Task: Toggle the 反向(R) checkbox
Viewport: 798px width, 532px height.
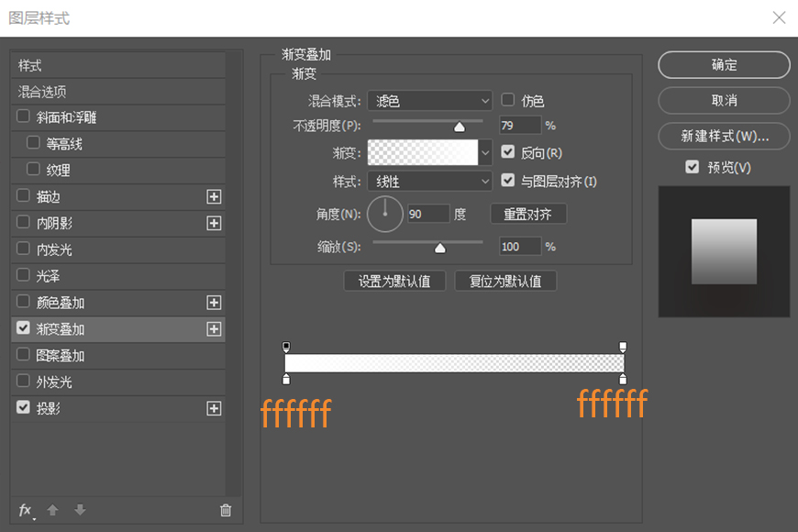Action: (508, 153)
